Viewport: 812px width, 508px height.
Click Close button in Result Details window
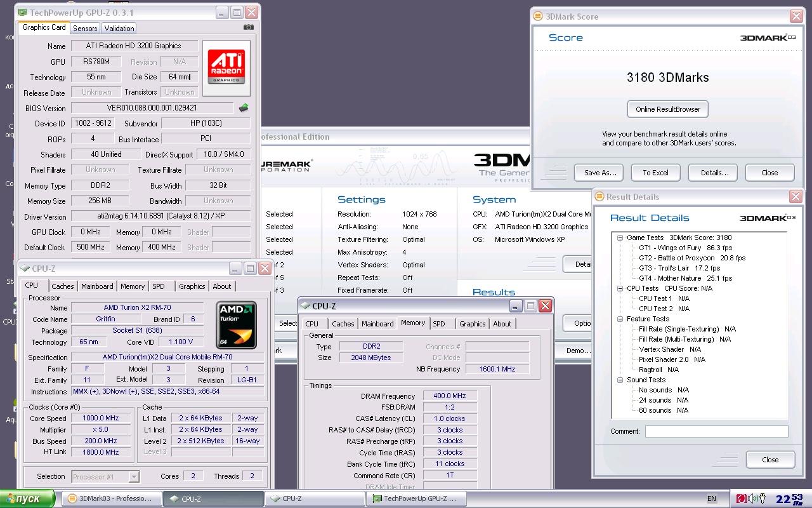click(x=770, y=460)
